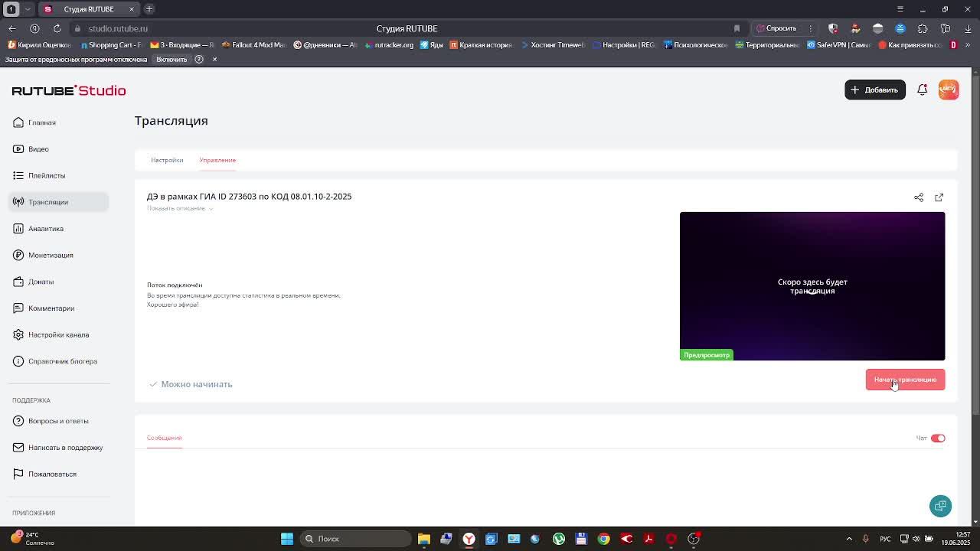Close the Студия RUTUBE tab
The image size is (980, 551).
(131, 9)
